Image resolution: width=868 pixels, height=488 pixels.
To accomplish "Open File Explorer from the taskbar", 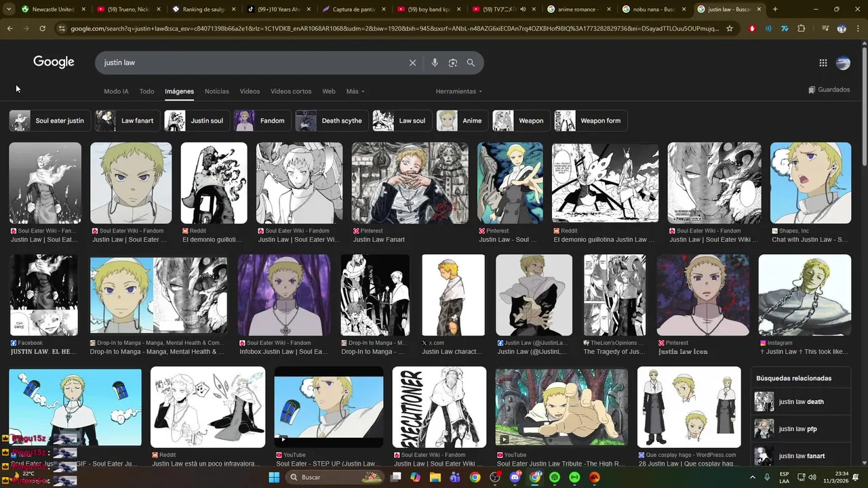I will point(435,477).
